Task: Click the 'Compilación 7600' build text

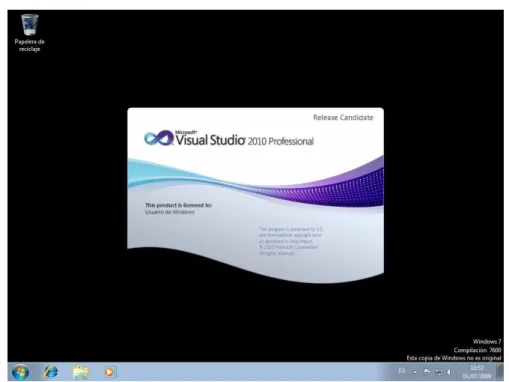Action: (477, 350)
